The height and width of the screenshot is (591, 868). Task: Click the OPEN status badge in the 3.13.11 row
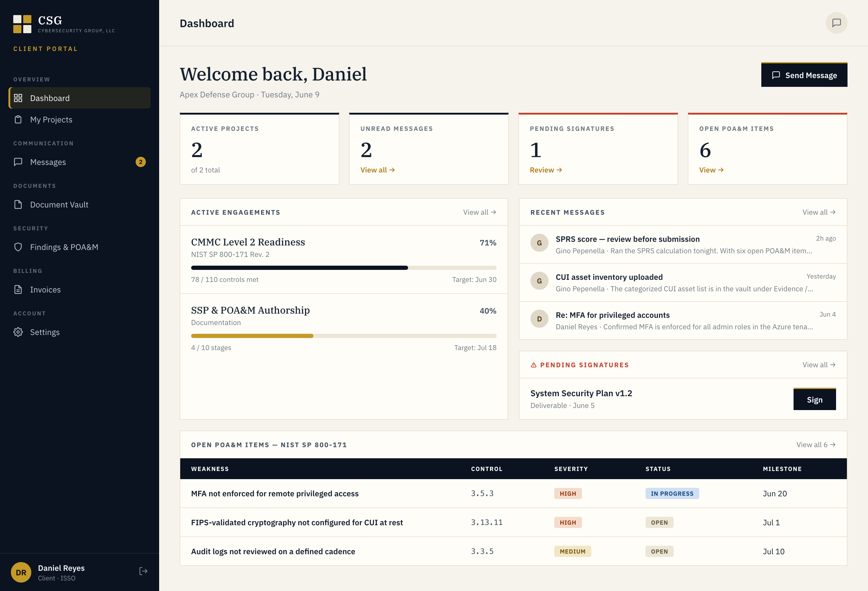(x=659, y=522)
